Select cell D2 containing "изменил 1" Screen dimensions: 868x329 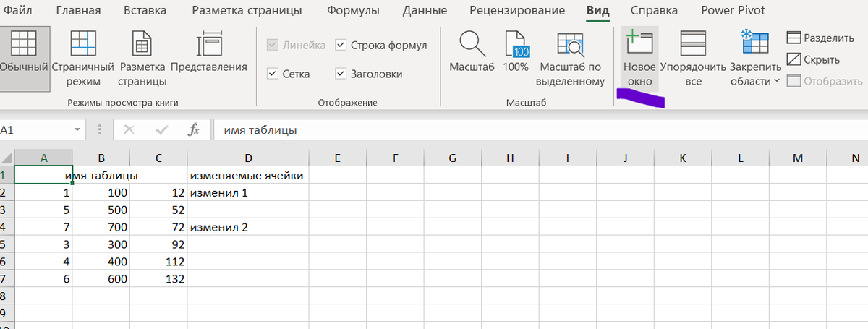247,193
